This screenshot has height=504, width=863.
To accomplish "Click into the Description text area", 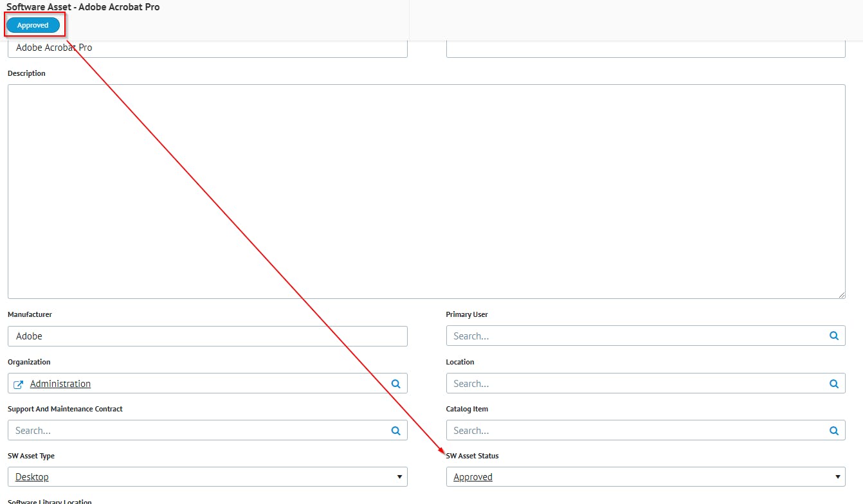I will (426, 192).
